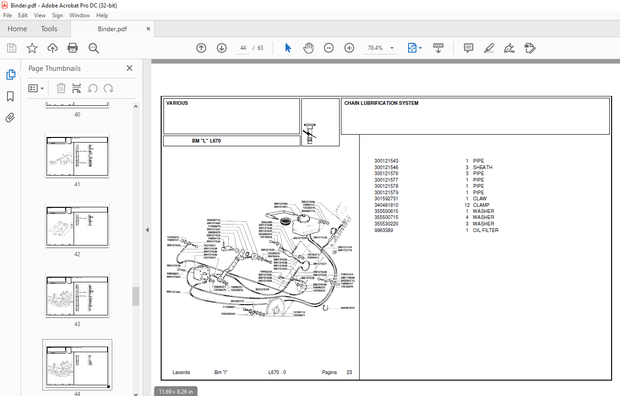Open the View menu
The width and height of the screenshot is (620, 396).
(40, 15)
